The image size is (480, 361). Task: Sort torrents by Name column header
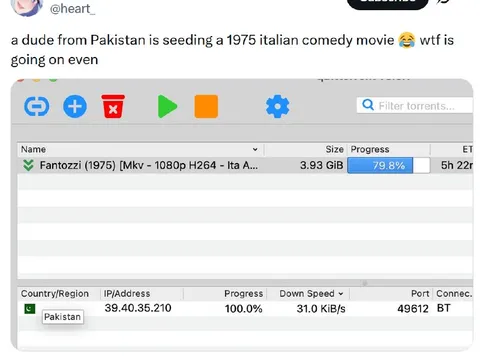click(x=141, y=149)
